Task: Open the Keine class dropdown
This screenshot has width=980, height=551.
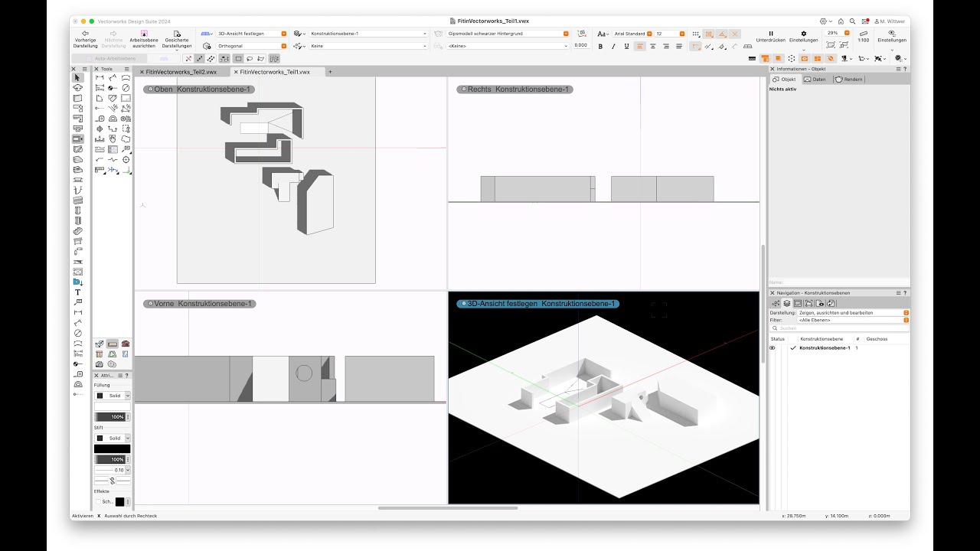Action: (368, 46)
